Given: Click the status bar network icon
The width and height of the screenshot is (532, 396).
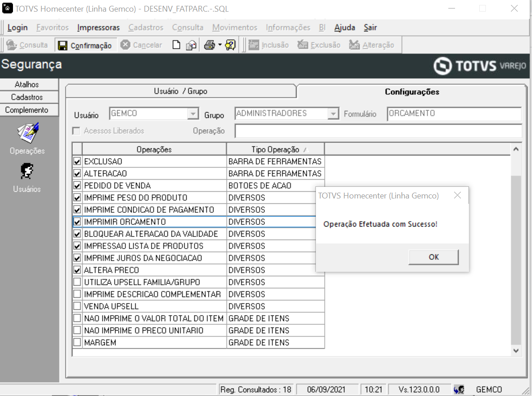Looking at the screenshot, I should [459, 390].
